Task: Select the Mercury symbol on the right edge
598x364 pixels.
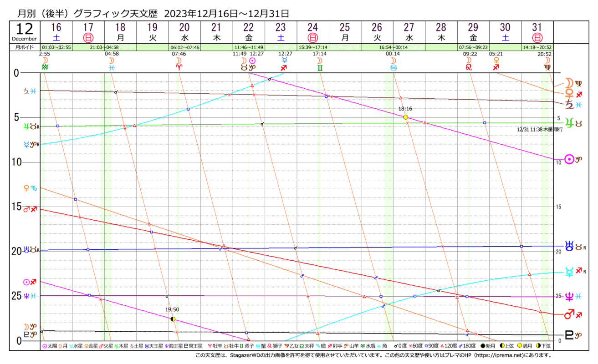Action: tap(569, 272)
